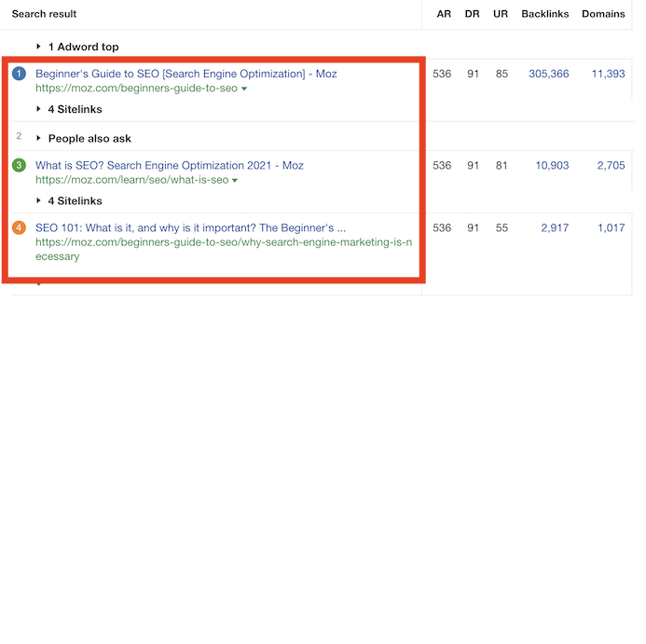The image size is (646, 644).
Task: Open the 2,705 domains count
Action: 612,166
